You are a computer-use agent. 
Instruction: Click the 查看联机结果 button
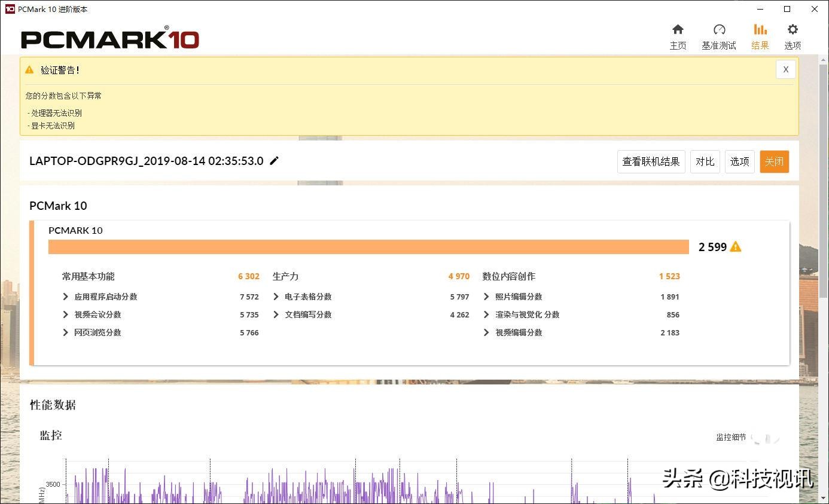[651, 161]
